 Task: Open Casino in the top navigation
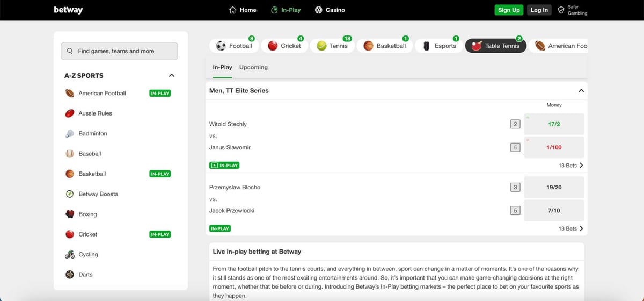[330, 10]
